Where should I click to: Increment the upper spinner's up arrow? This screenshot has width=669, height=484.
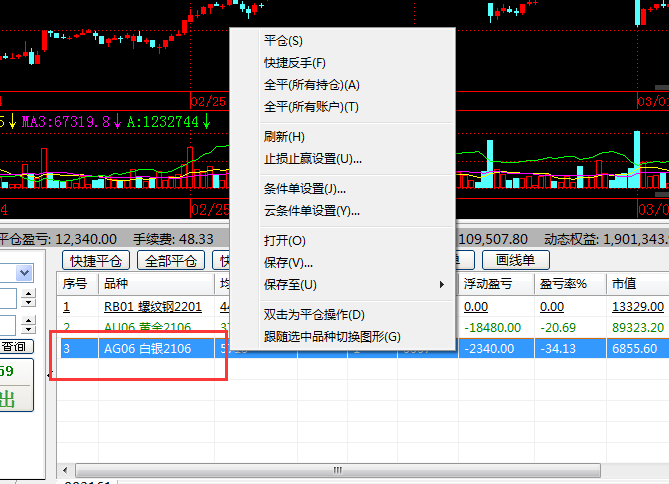29,294
